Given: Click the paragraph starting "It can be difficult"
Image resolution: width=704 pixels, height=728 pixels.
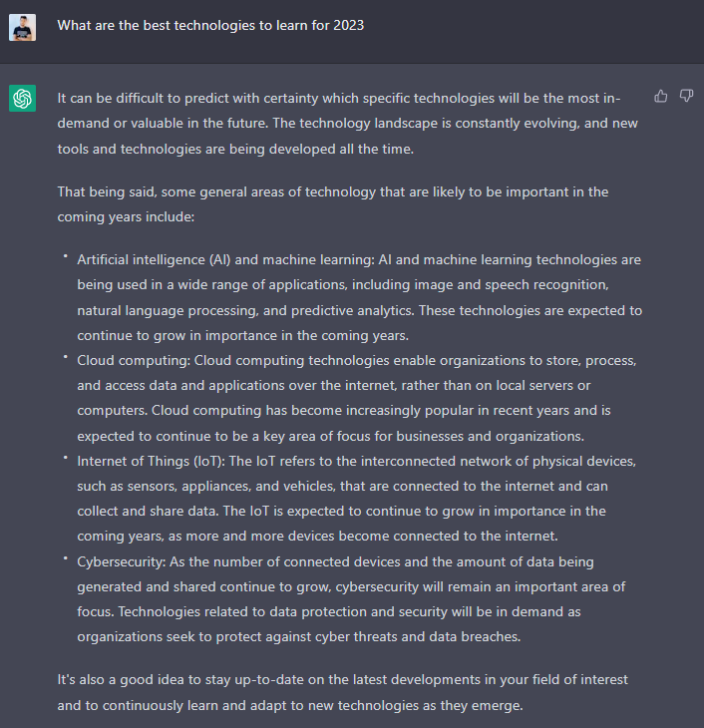Looking at the screenshot, I should [347, 124].
